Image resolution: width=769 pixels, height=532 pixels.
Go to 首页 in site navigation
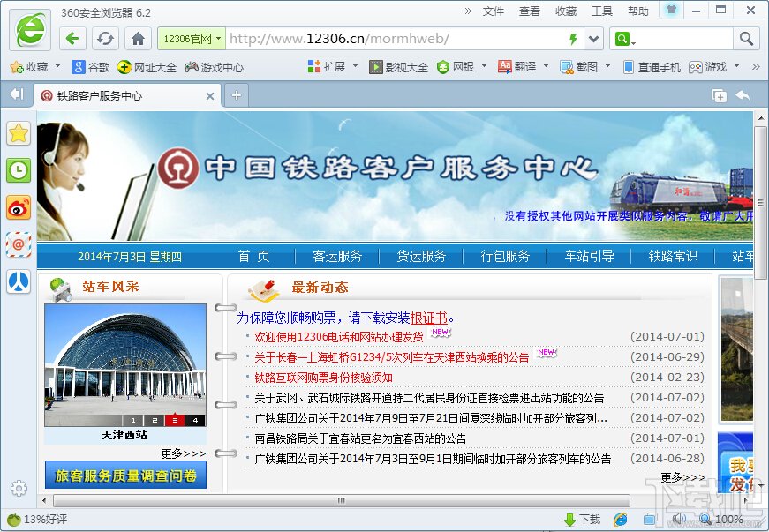pos(253,256)
